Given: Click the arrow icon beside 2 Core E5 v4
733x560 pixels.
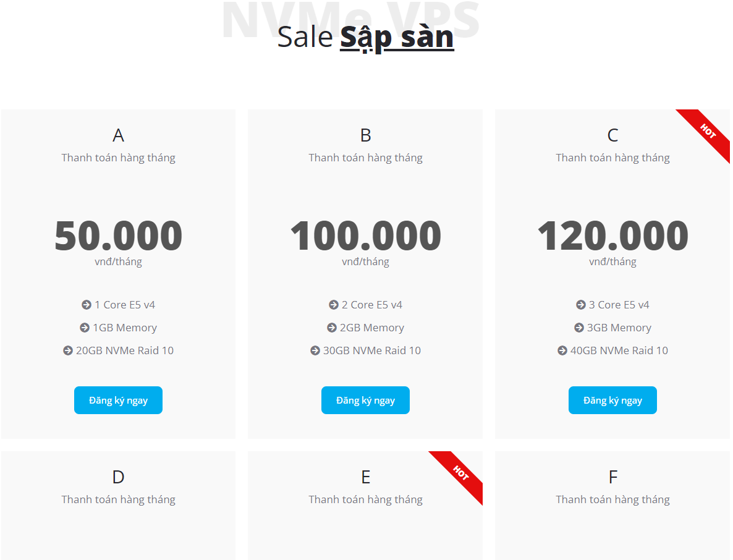Looking at the screenshot, I should pos(333,305).
